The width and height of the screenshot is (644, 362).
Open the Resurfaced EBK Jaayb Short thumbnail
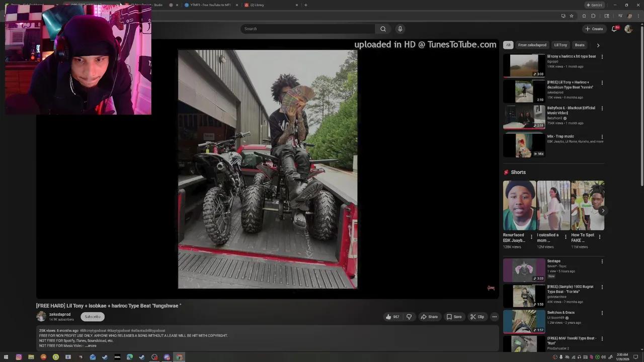519,205
